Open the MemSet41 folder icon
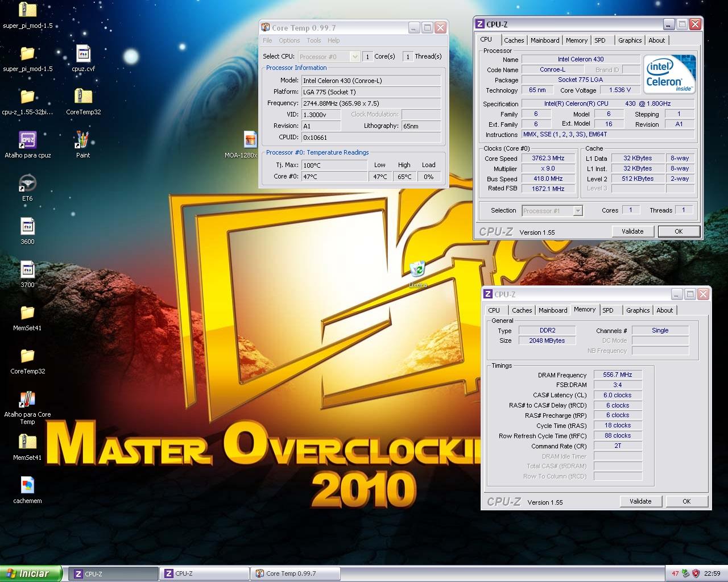 [27, 313]
